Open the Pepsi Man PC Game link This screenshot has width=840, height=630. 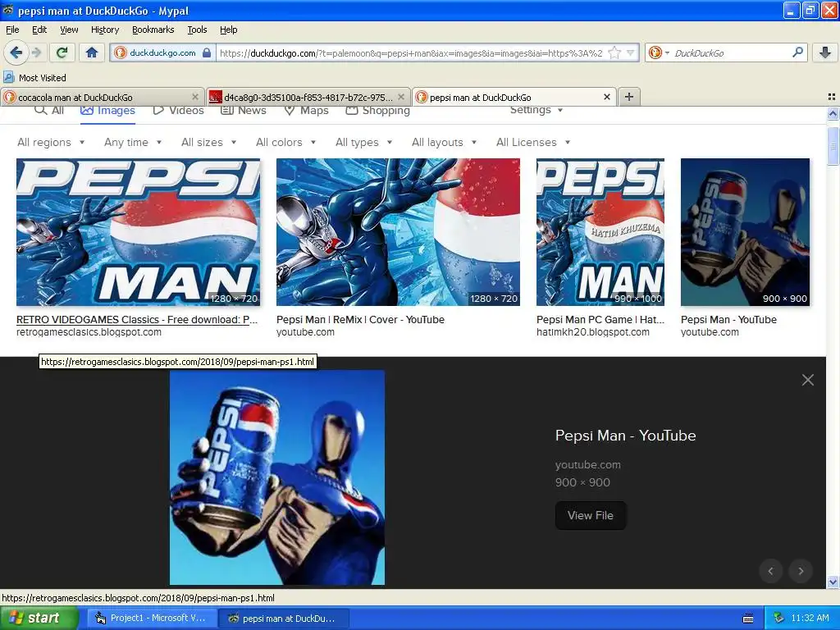click(x=600, y=319)
